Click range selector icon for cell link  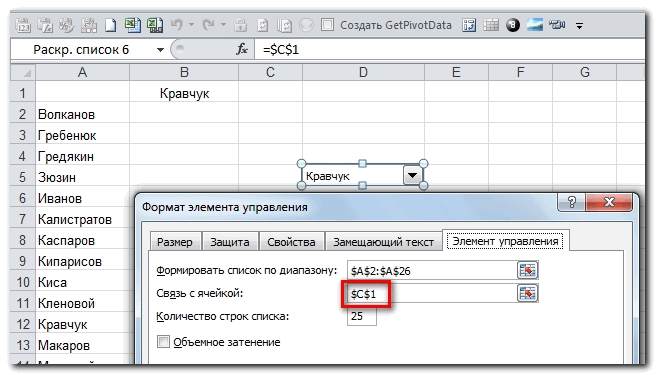click(x=527, y=293)
